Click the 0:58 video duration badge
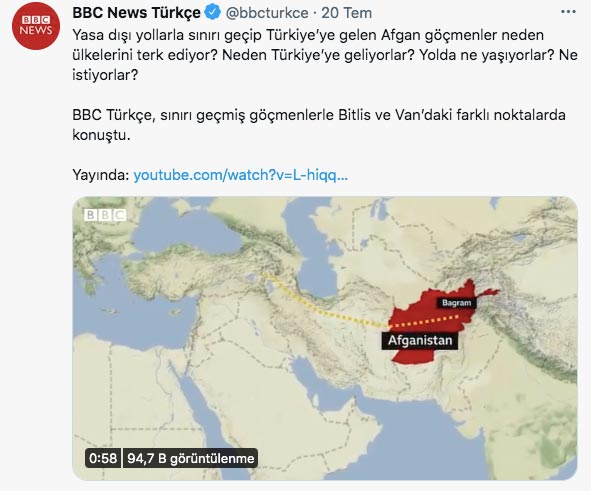Screen dimensions: 591x491 pyautogui.click(x=103, y=458)
